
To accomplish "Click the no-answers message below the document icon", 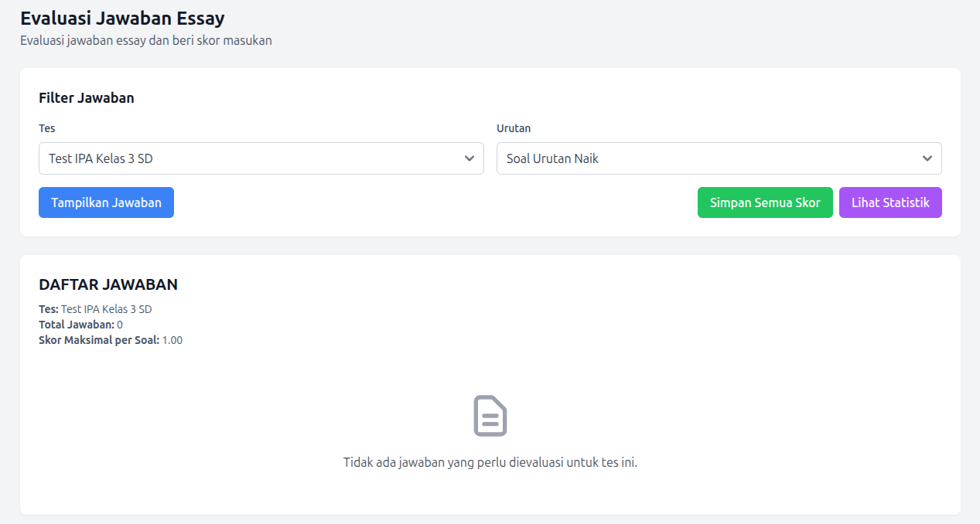I will (490, 461).
